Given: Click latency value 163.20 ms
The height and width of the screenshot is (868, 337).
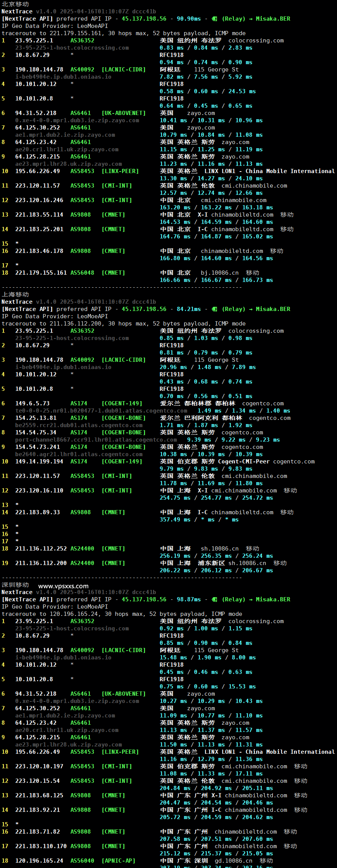Looking at the screenshot, I should [x=175, y=207].
